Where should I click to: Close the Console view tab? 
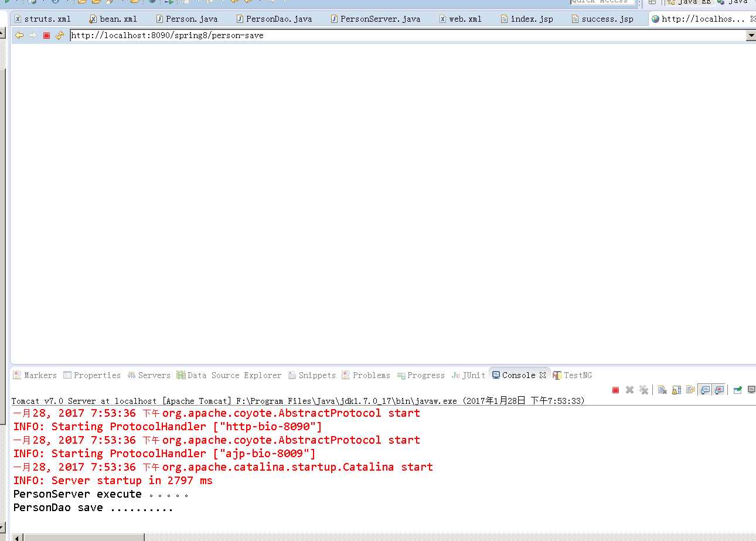543,375
